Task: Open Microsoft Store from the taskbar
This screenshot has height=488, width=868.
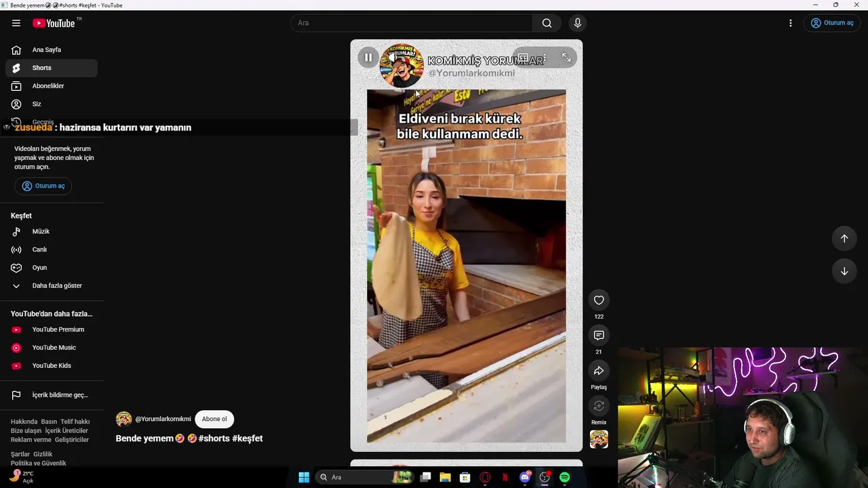Action: pos(465,477)
